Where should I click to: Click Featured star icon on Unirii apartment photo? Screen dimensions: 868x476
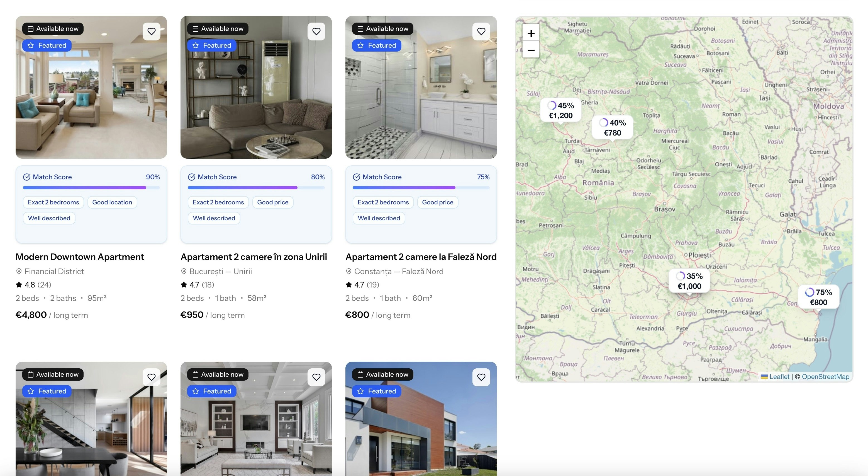[196, 45]
